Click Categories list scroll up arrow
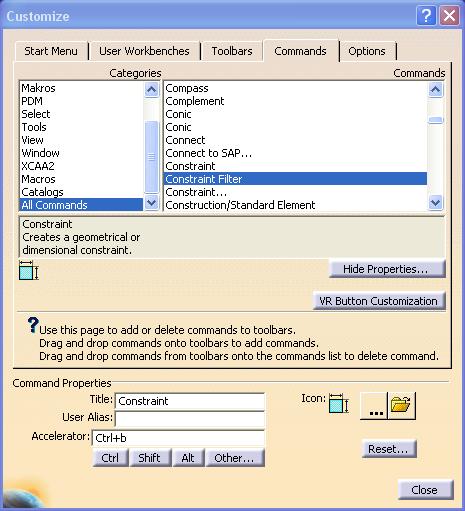Screen dimensions: 465x511 click(x=151, y=89)
